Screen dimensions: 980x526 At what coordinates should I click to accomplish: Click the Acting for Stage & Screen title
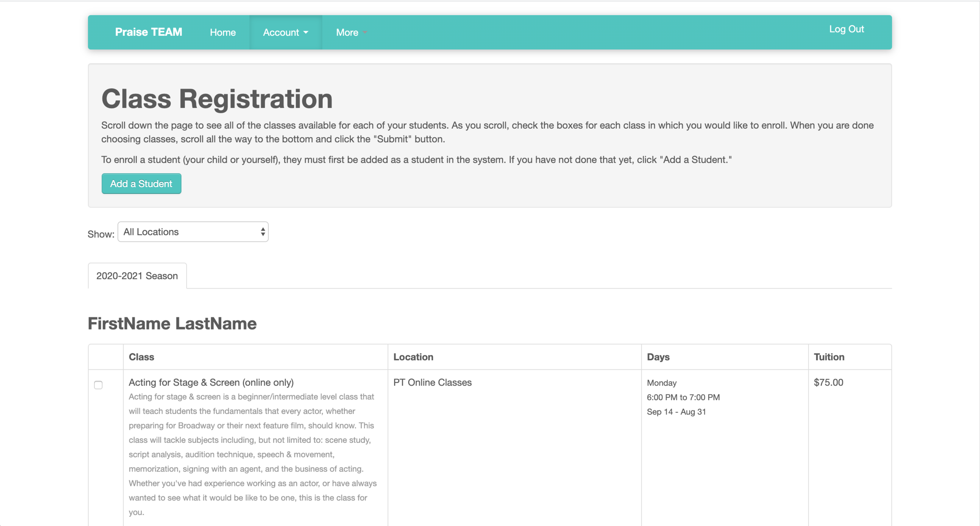pyautogui.click(x=211, y=382)
